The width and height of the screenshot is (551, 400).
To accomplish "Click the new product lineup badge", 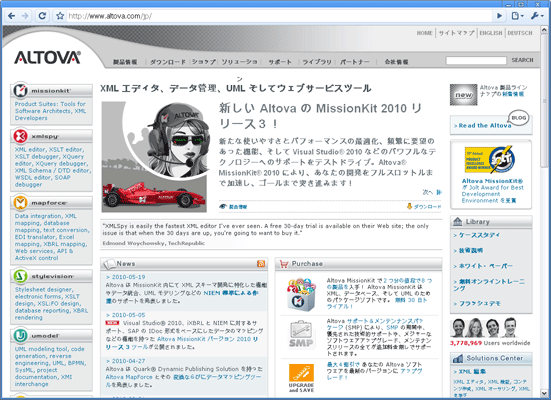I will (x=464, y=95).
